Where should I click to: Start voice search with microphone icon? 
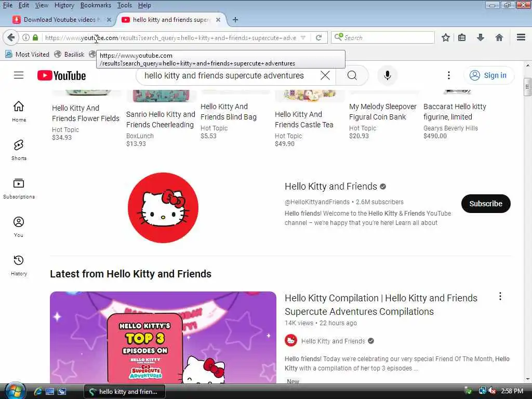point(387,75)
